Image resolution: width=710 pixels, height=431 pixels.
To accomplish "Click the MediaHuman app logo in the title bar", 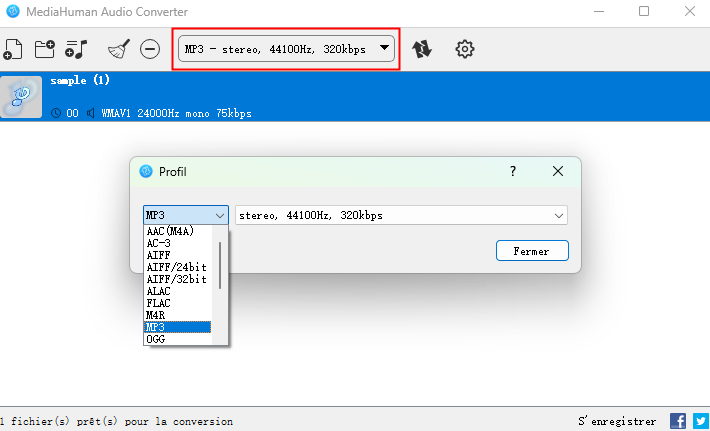I will tap(13, 11).
